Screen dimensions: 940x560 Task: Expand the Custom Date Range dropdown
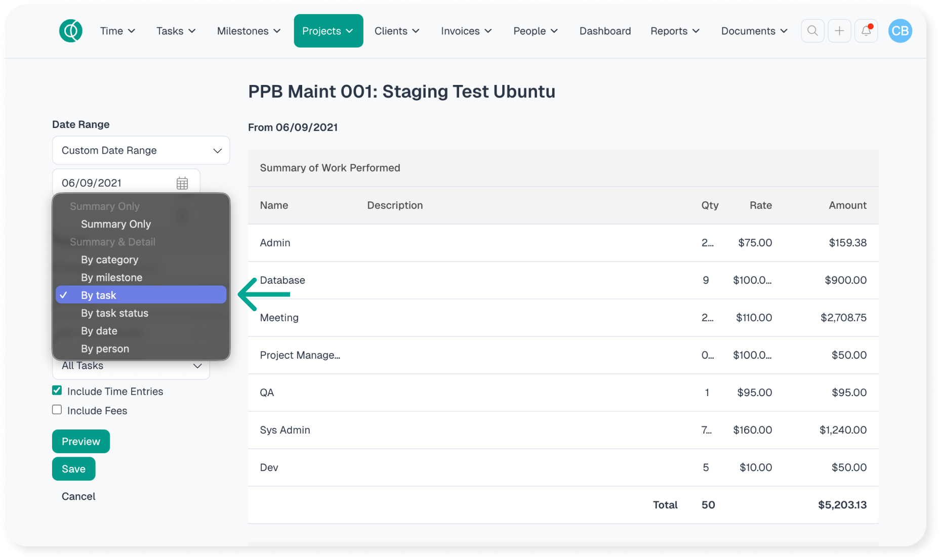point(141,150)
